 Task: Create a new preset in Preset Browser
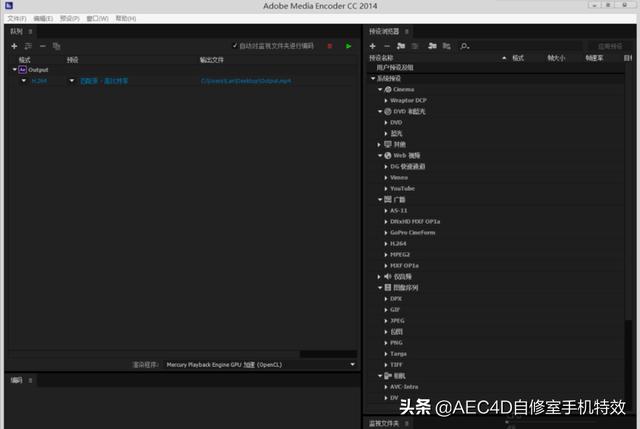pos(372,46)
